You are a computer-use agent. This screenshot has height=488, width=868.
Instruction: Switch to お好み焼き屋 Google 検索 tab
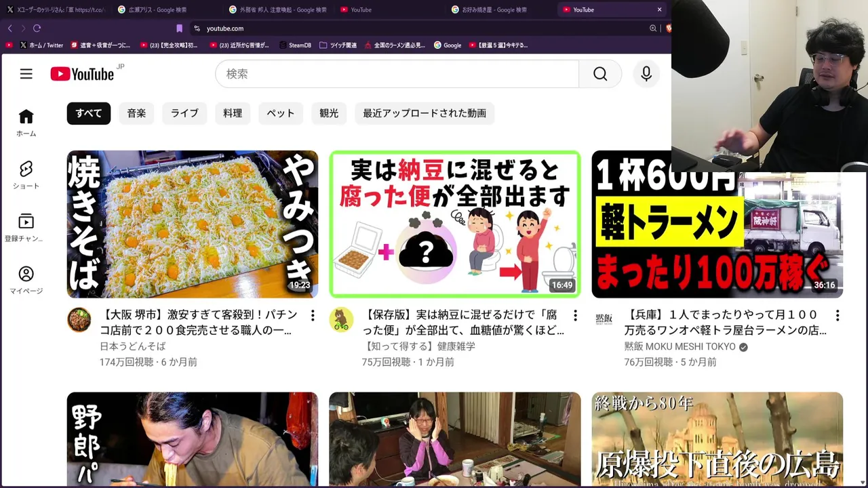pos(500,9)
